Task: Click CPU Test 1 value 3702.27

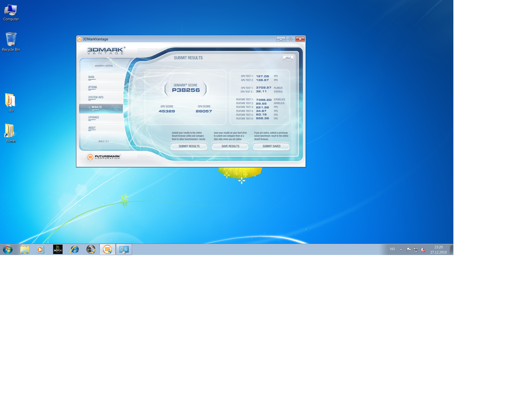Action: pyautogui.click(x=264, y=88)
